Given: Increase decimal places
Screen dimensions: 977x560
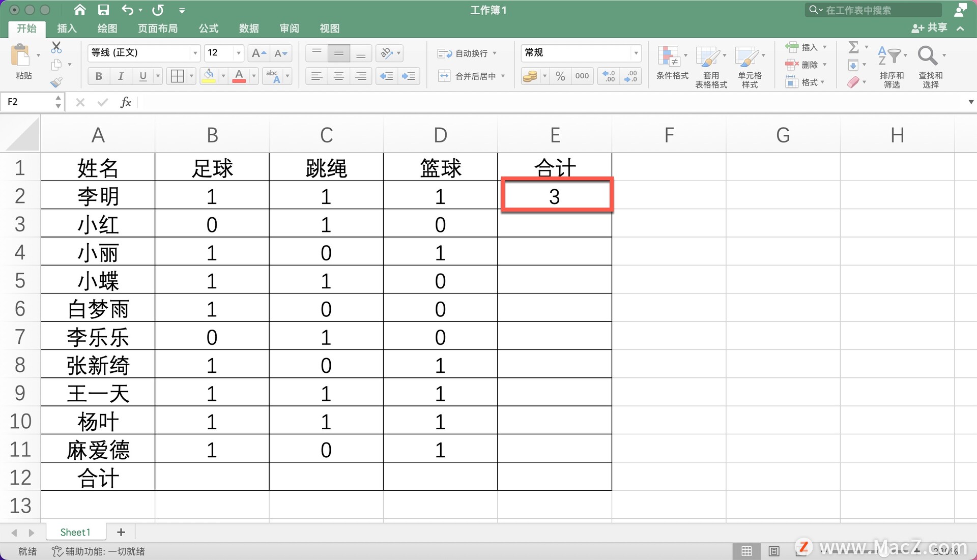Looking at the screenshot, I should point(609,76).
